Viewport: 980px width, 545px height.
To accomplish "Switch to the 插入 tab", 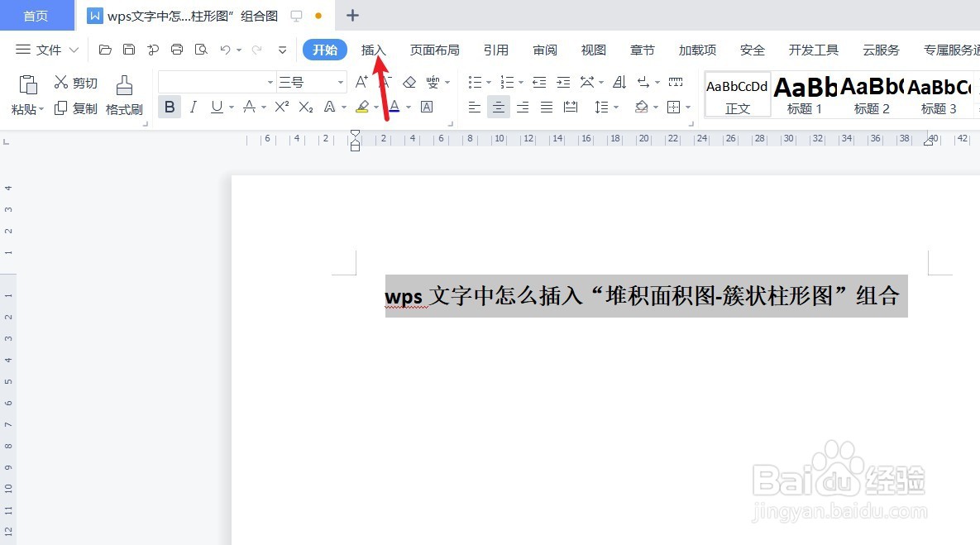I will click(x=373, y=50).
